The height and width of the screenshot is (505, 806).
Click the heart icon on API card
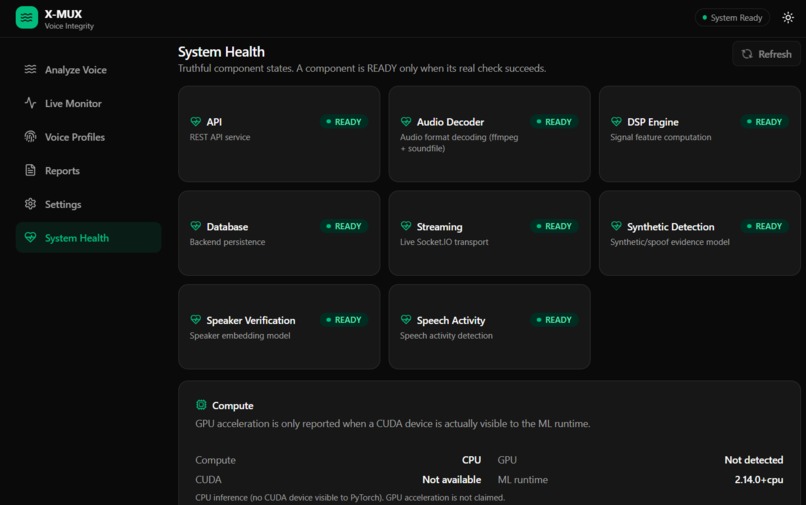tap(195, 121)
